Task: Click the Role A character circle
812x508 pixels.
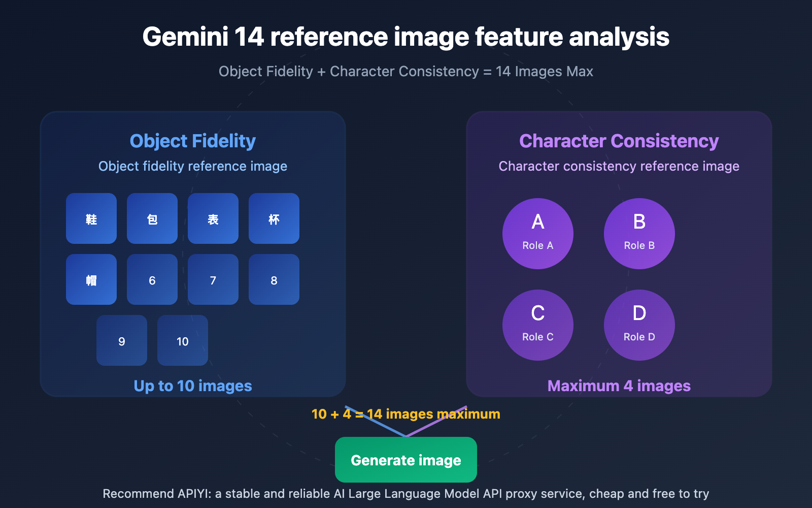Action: click(x=537, y=233)
